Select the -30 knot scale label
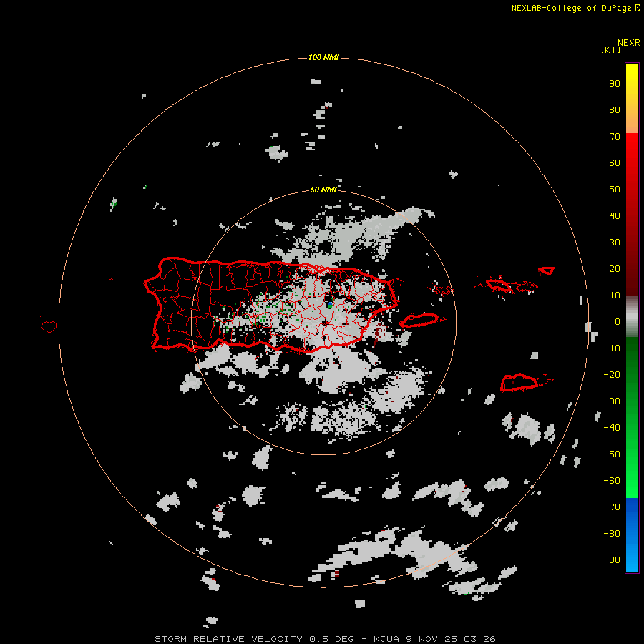The image size is (644, 644). point(612,401)
